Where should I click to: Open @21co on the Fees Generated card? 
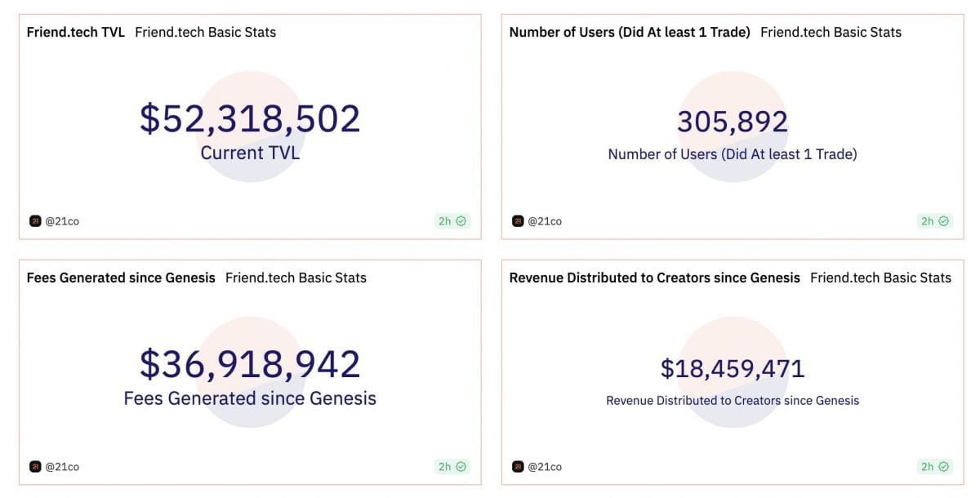coord(63,466)
